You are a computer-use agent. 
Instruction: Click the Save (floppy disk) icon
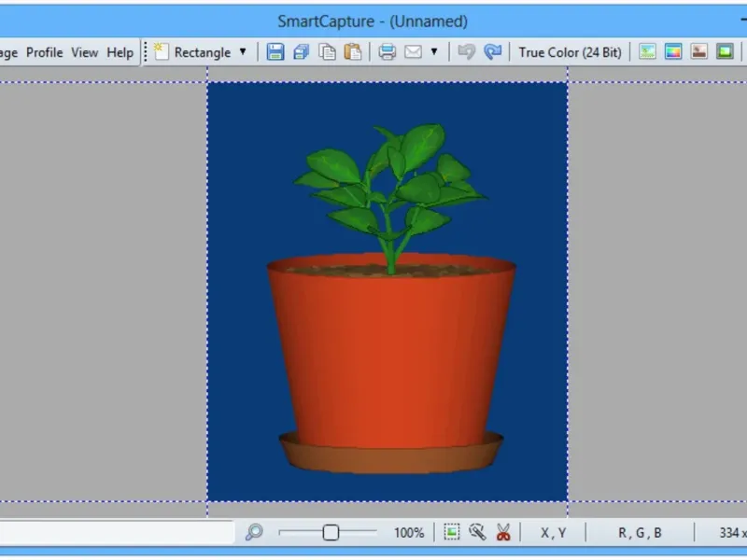pos(275,52)
